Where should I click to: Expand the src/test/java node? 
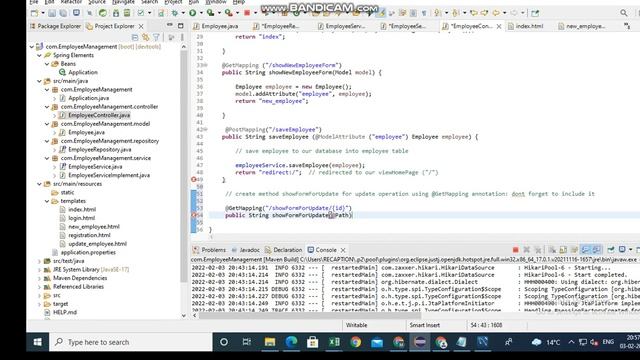tap(40, 261)
